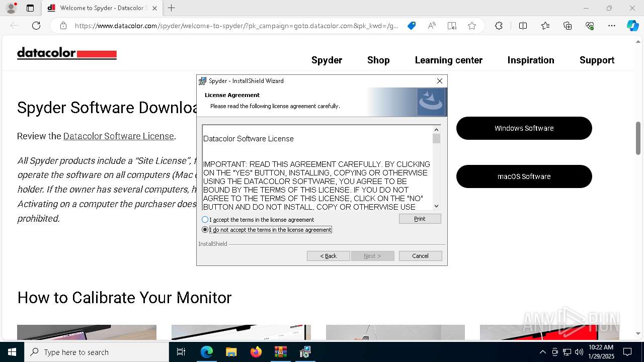Close the InstallShield wizard dialog with X
The height and width of the screenshot is (362, 644).
[440, 81]
